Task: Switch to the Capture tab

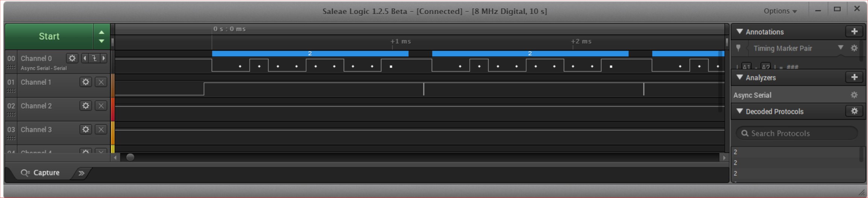Action: point(41,173)
